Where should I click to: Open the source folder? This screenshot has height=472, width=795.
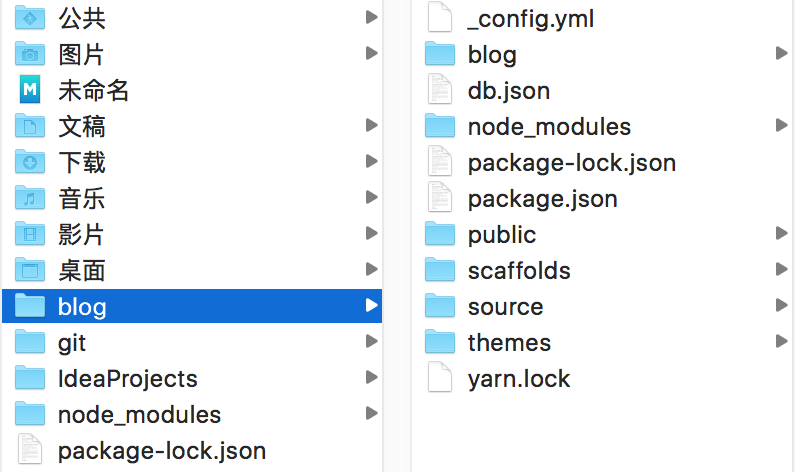(505, 306)
